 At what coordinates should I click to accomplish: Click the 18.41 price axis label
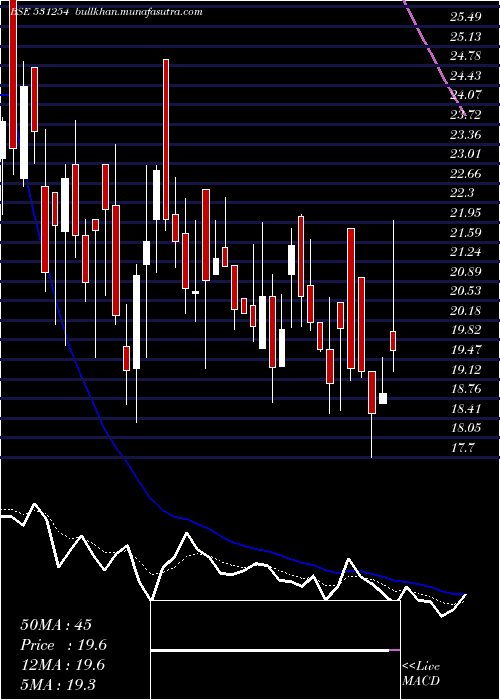466,409
